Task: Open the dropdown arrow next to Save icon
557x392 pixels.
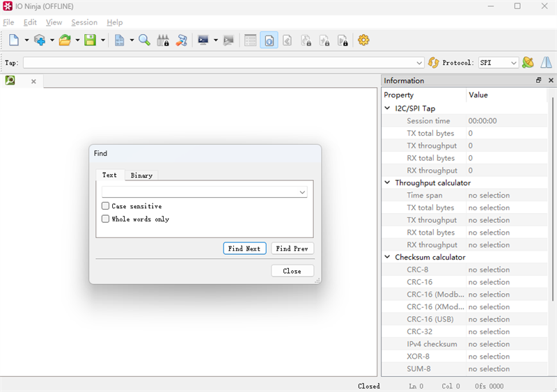Action: click(x=103, y=40)
